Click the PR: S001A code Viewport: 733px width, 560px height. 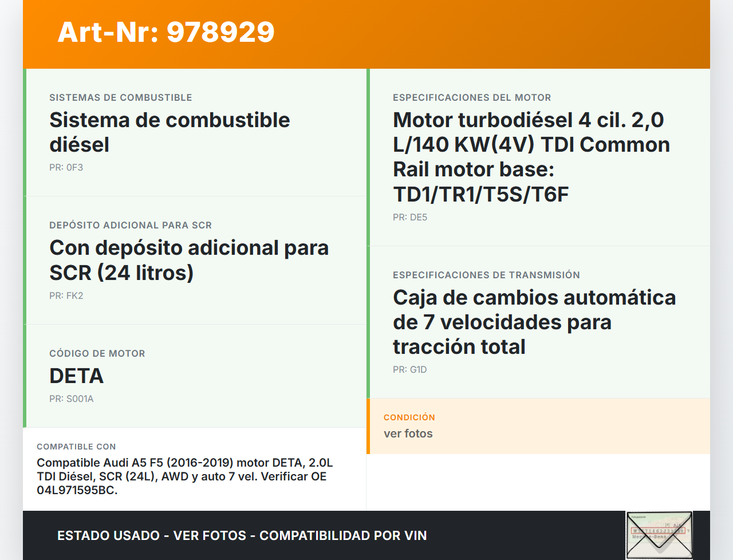tap(71, 399)
